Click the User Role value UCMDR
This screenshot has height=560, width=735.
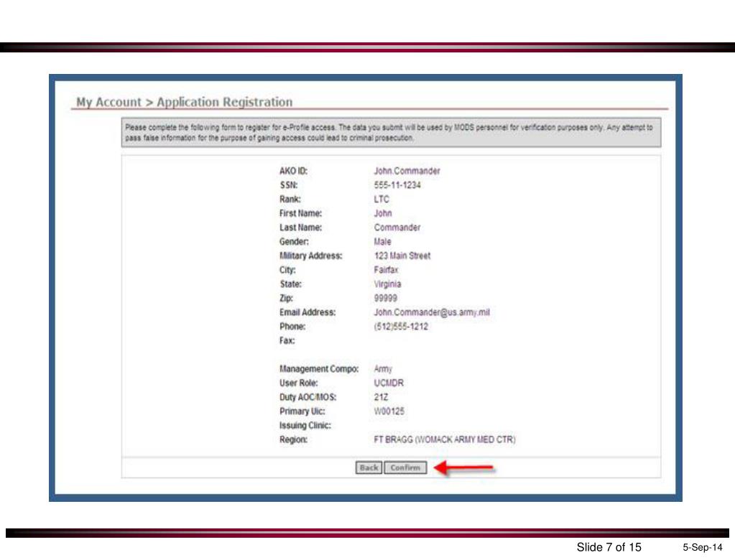(x=389, y=383)
